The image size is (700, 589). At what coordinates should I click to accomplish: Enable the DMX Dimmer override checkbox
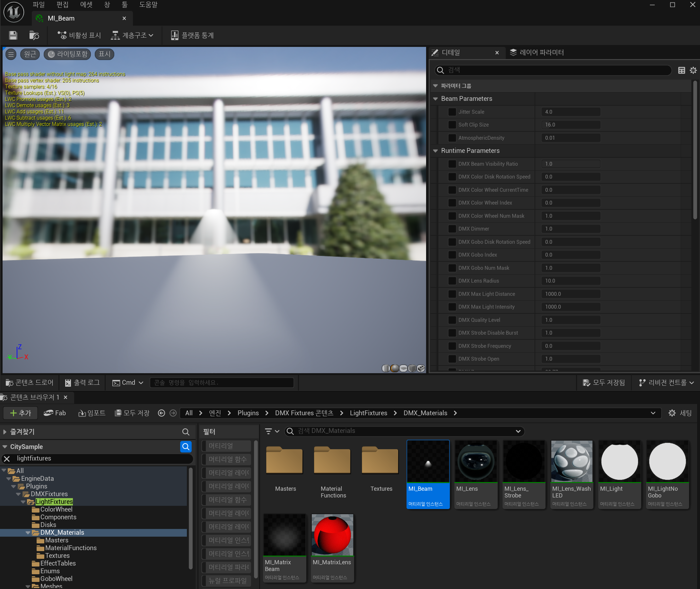click(x=452, y=229)
